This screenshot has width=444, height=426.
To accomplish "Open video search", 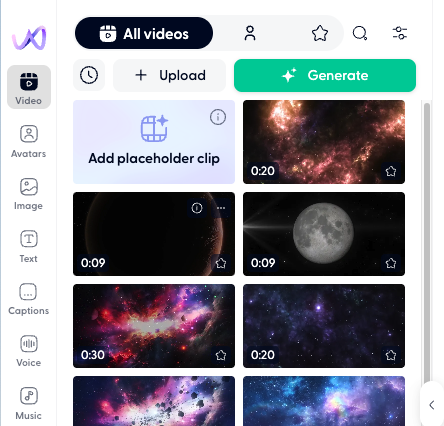I will point(360,33).
